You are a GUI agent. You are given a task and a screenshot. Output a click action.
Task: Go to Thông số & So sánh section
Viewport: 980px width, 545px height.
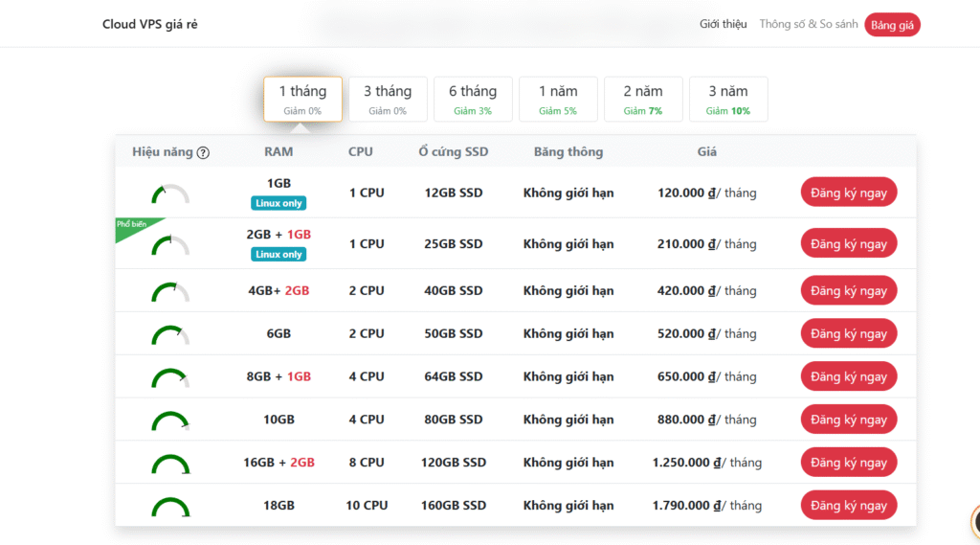coord(809,25)
